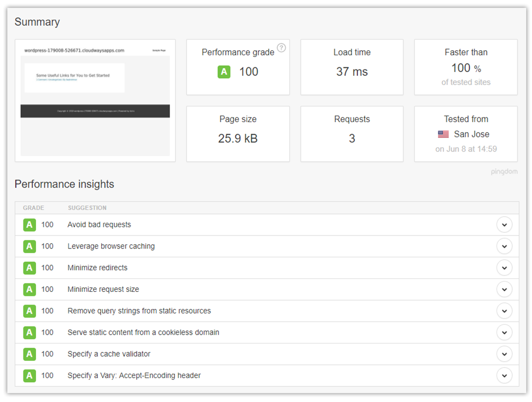Image resolution: width=532 pixels, height=402 pixels.
Task: Click the 'Faster than' card label
Action: pyautogui.click(x=466, y=52)
